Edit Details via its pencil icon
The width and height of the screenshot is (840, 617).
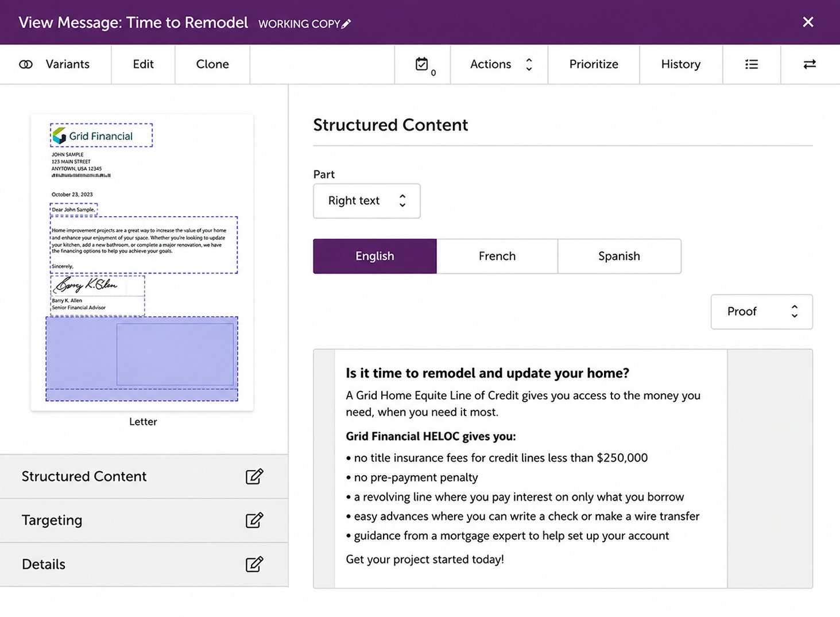(x=254, y=564)
